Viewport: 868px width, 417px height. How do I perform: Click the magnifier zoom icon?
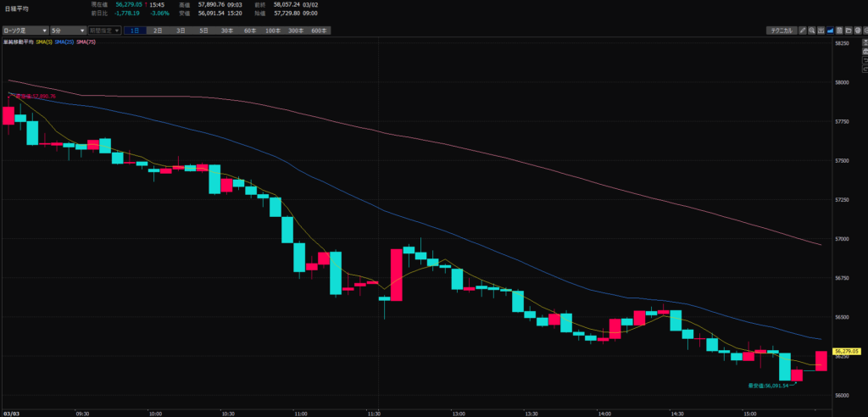tap(812, 31)
